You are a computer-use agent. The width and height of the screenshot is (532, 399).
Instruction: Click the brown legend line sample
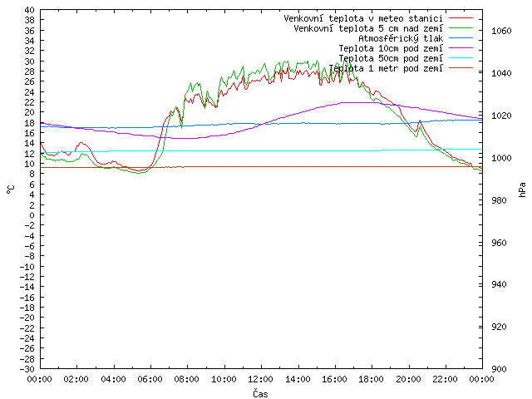(x=461, y=68)
